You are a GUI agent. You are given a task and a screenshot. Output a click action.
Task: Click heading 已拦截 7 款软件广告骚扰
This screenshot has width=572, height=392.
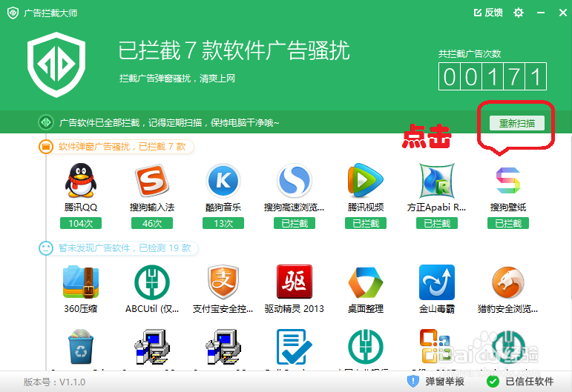coord(234,50)
